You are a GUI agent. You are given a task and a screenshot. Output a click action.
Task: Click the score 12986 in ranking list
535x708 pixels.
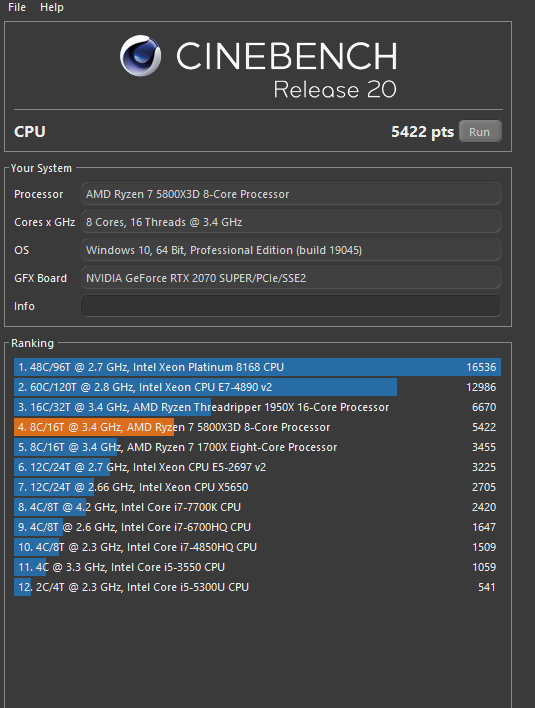click(481, 387)
